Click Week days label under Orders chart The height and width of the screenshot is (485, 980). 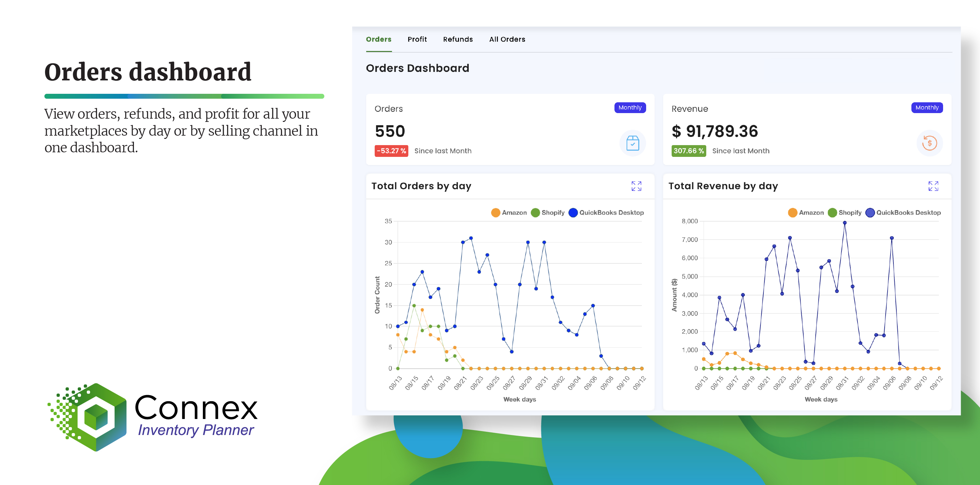(519, 399)
